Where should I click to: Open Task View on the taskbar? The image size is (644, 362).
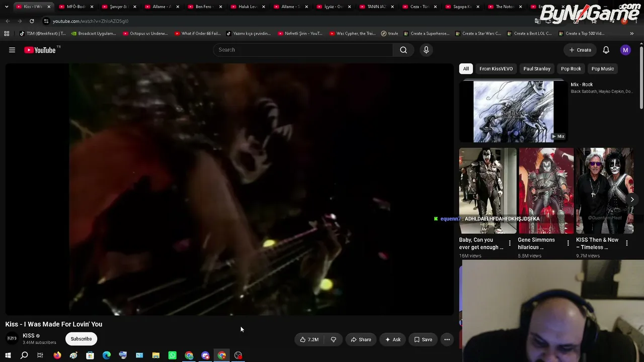40,355
